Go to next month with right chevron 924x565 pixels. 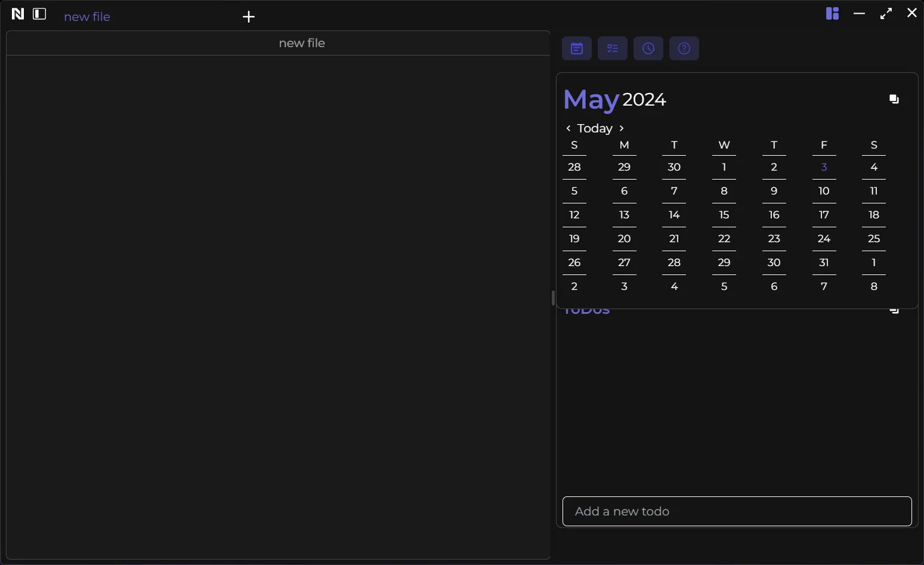point(622,128)
